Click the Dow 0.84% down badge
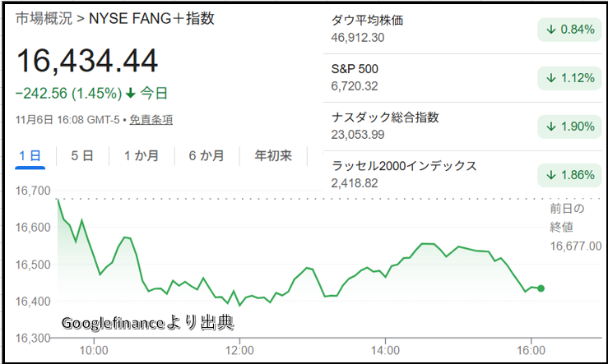Viewport: 608px width, 364px height. pyautogui.click(x=568, y=30)
